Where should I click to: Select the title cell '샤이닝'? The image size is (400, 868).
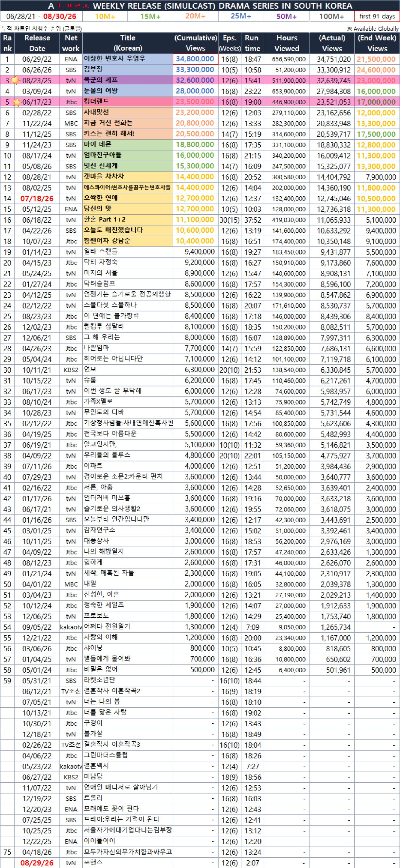(128, 649)
